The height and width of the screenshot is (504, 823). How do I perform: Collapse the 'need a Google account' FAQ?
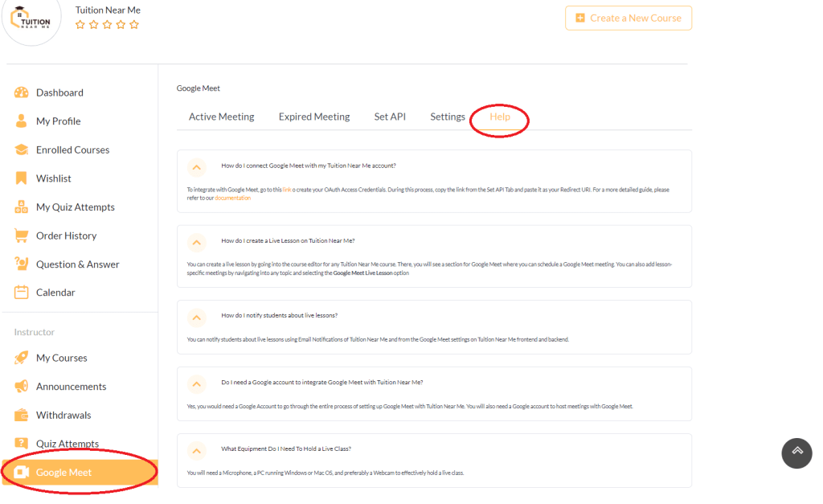196,383
